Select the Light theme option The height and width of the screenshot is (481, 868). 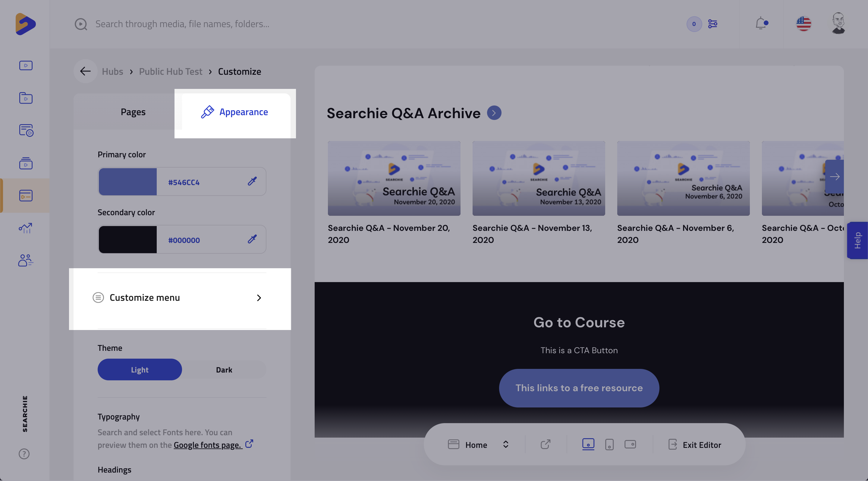pos(140,369)
